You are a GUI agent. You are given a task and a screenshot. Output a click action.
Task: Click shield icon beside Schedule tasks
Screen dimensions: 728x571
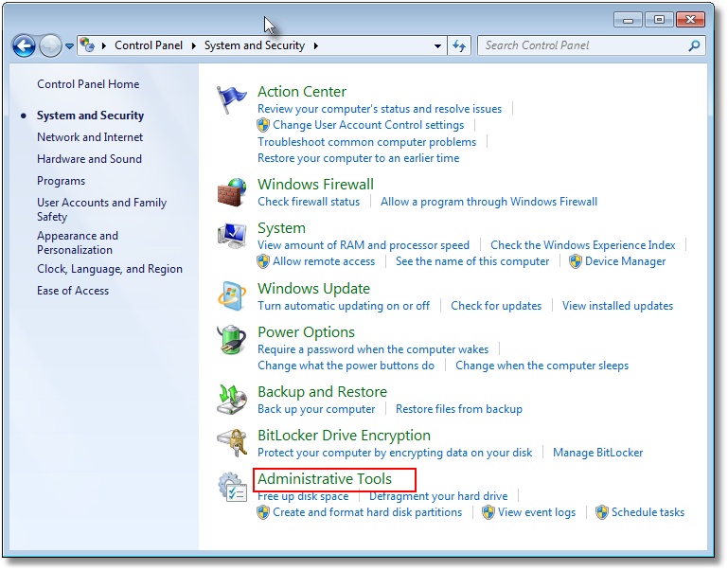click(x=602, y=512)
